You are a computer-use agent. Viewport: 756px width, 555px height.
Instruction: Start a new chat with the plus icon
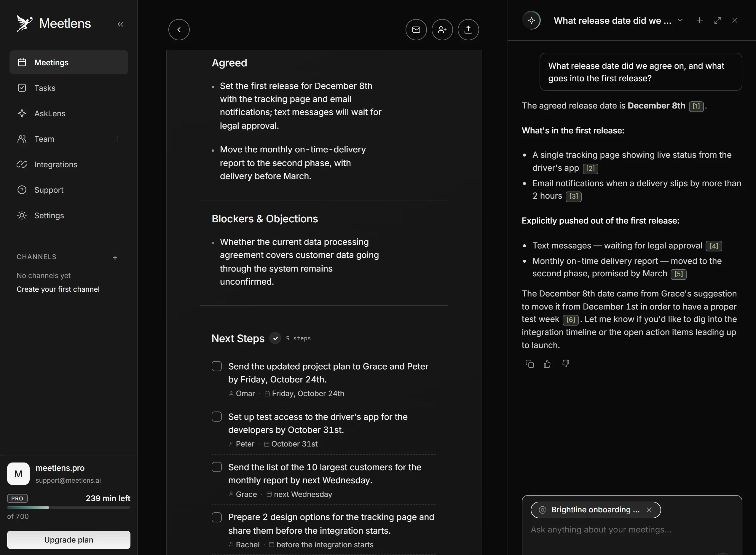[700, 20]
